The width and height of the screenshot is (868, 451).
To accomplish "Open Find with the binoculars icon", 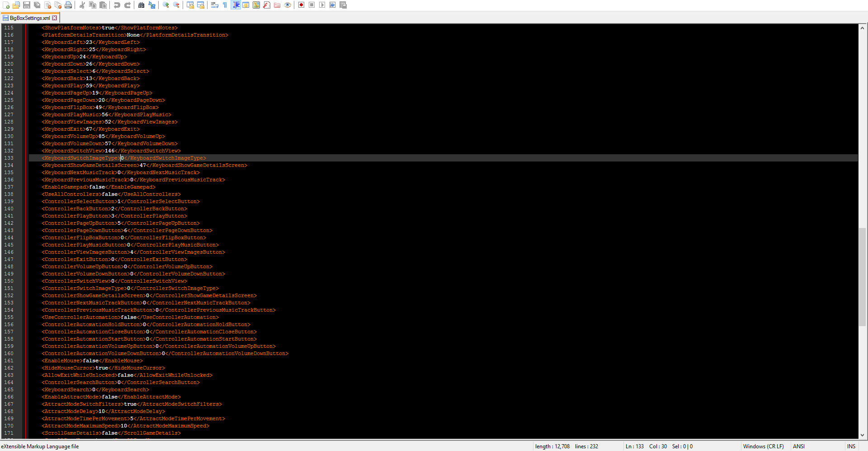I will click(x=142, y=5).
